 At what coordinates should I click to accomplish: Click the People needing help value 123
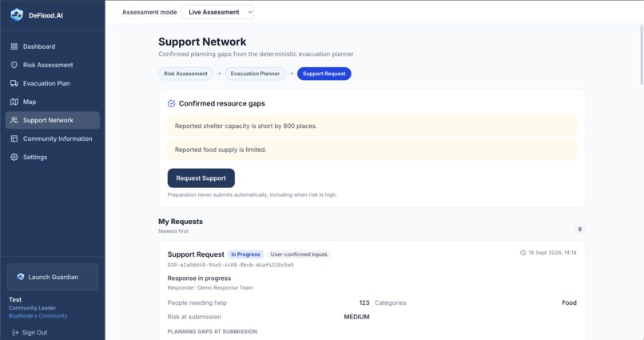[x=364, y=302]
